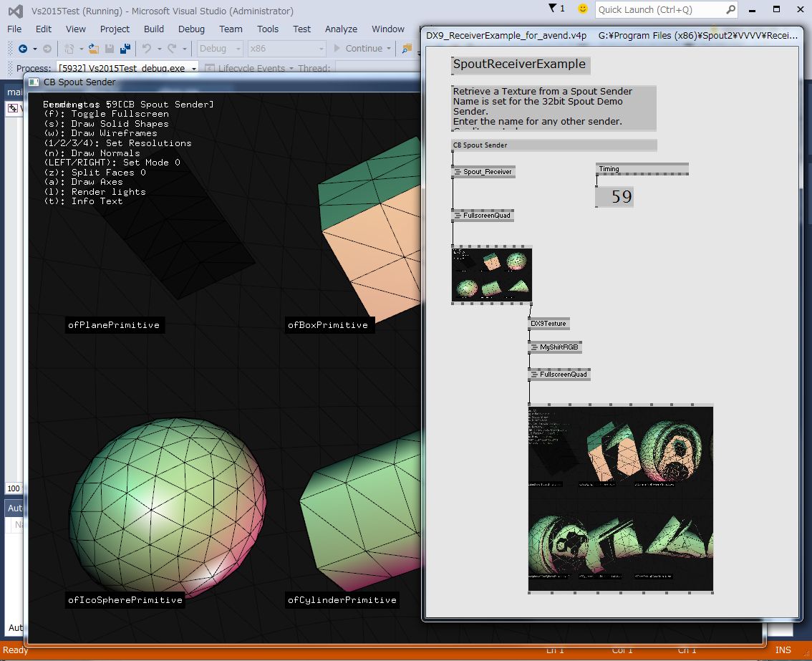This screenshot has height=661, width=812.
Task: Click the Continue button
Action: coord(362,49)
